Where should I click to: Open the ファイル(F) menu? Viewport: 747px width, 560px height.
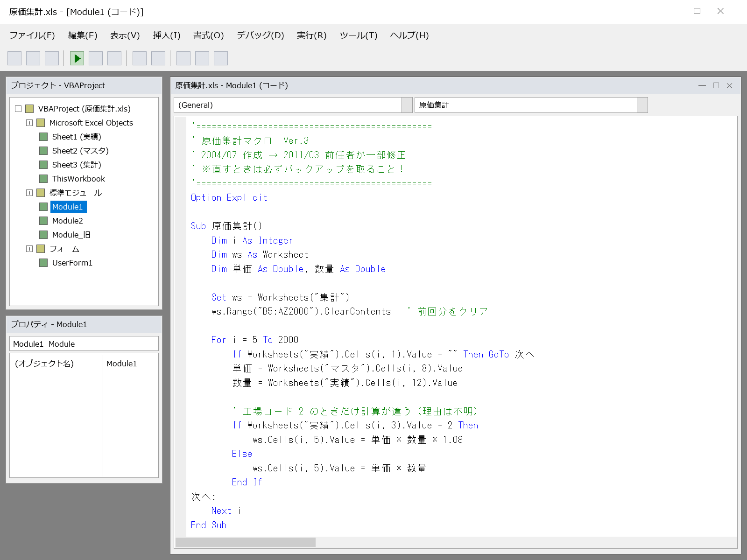pyautogui.click(x=32, y=35)
